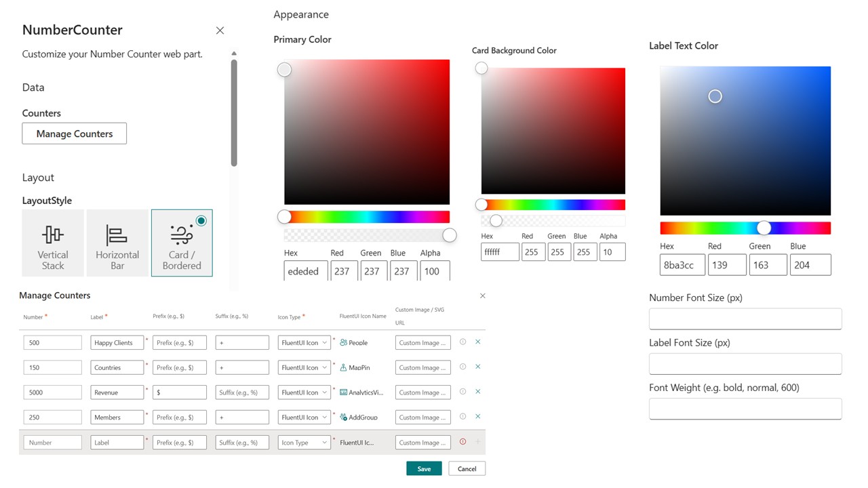The height and width of the screenshot is (488, 868).
Task: Click the Number Font Size input field
Action: pyautogui.click(x=745, y=319)
